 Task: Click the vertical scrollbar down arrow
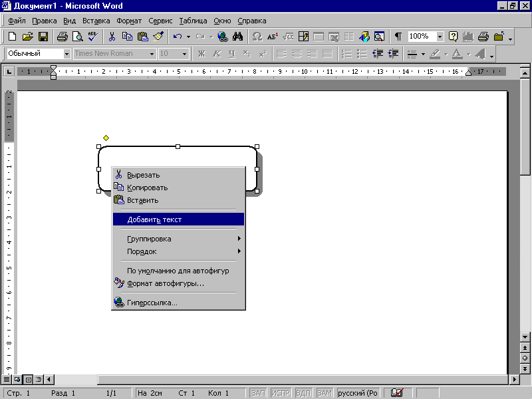click(525, 337)
